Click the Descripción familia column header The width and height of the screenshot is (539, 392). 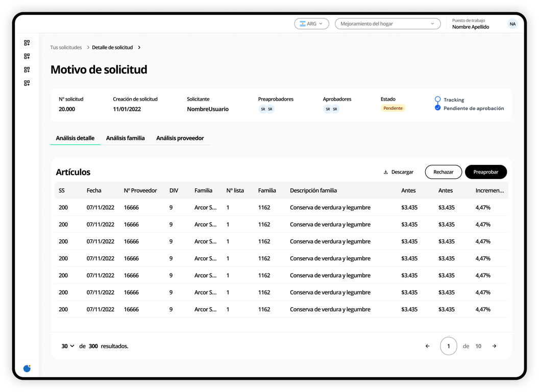(313, 190)
